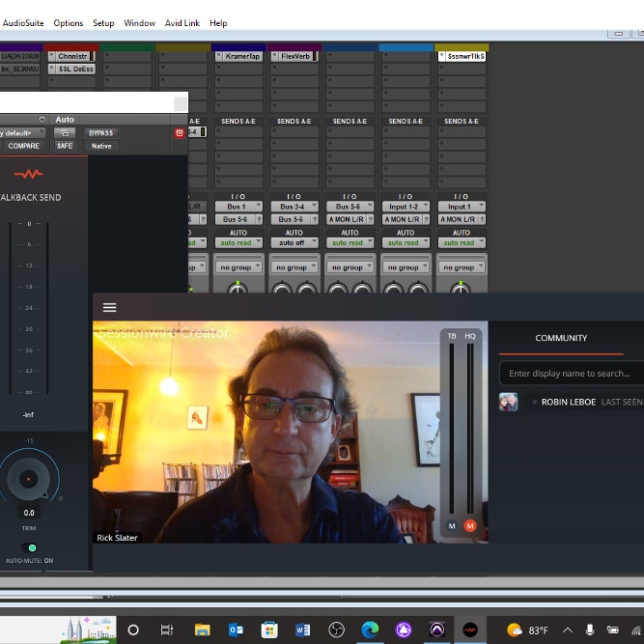Open the Bus 1 input selector
Viewport: 644px width, 644px height.
[x=238, y=207]
